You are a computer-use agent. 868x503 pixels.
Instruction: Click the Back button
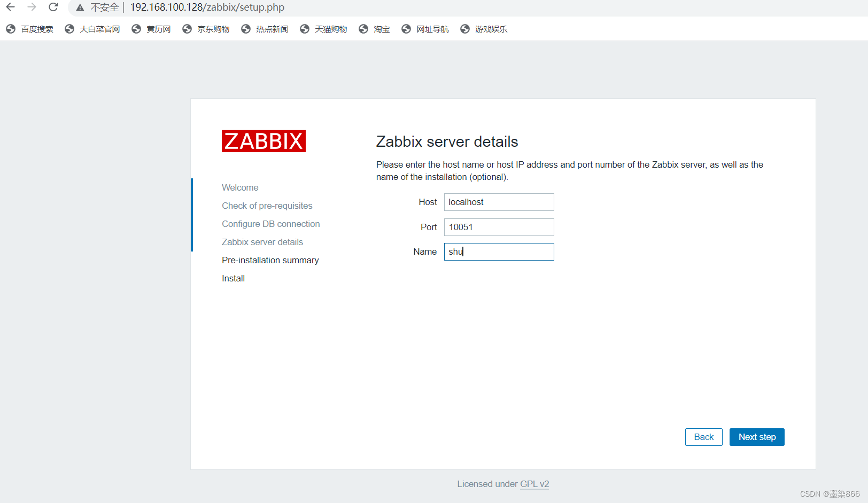coord(703,437)
